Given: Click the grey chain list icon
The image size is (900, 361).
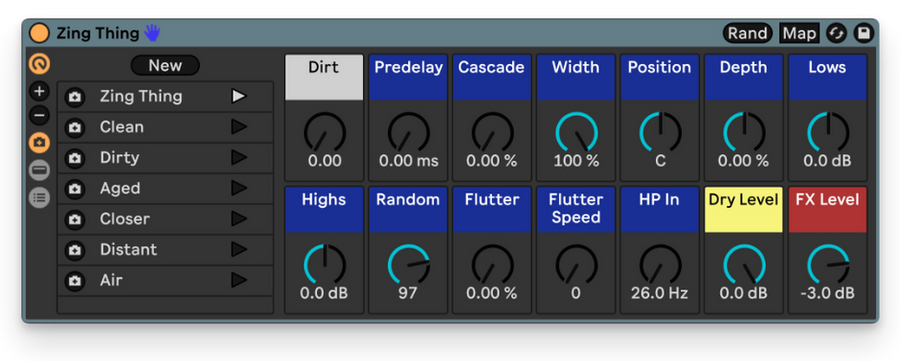Looking at the screenshot, I should (x=40, y=197).
